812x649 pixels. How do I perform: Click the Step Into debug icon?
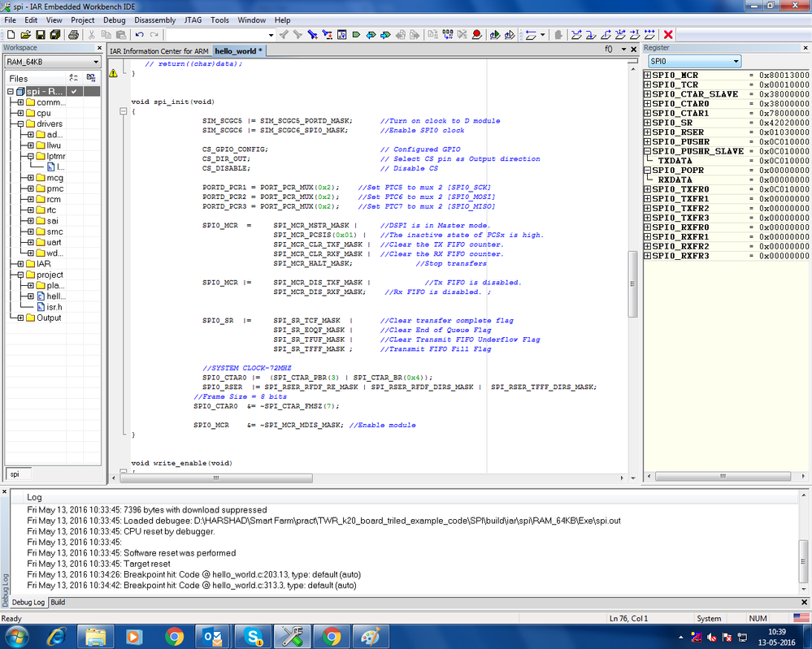point(591,35)
